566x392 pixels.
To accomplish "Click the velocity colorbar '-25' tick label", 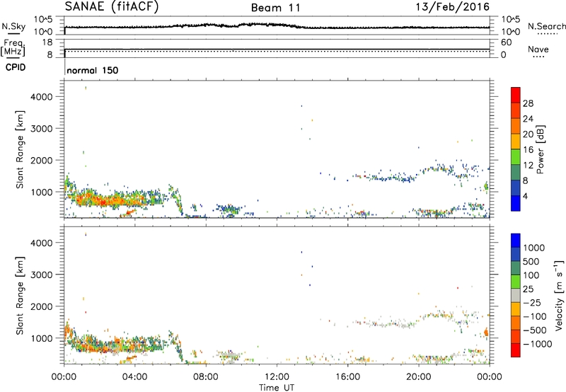I will point(532,302).
